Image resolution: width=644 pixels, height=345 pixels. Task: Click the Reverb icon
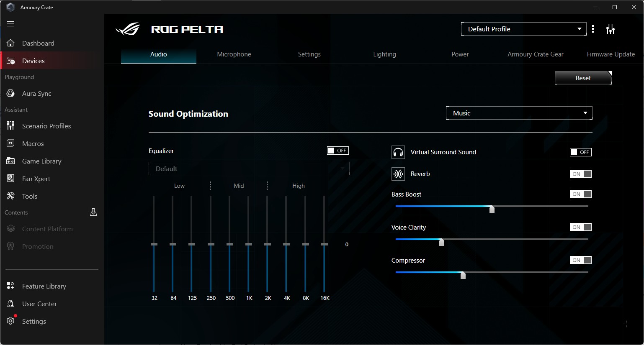(x=398, y=174)
